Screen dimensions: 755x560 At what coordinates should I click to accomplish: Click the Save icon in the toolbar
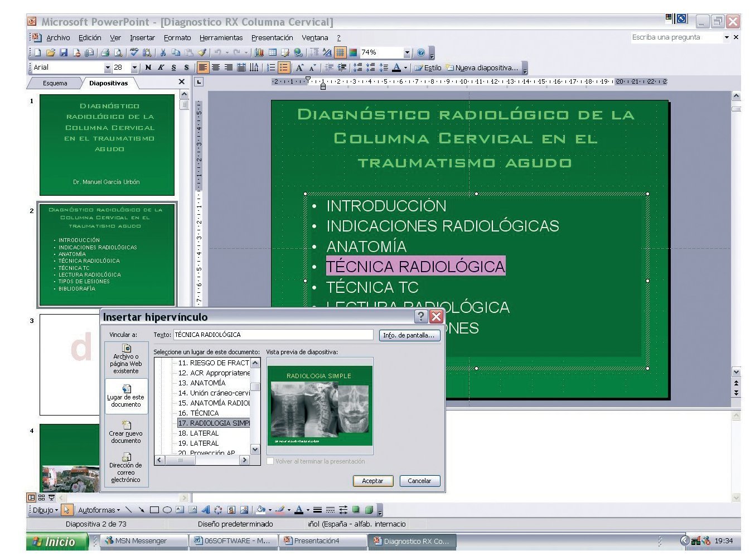pos(64,52)
